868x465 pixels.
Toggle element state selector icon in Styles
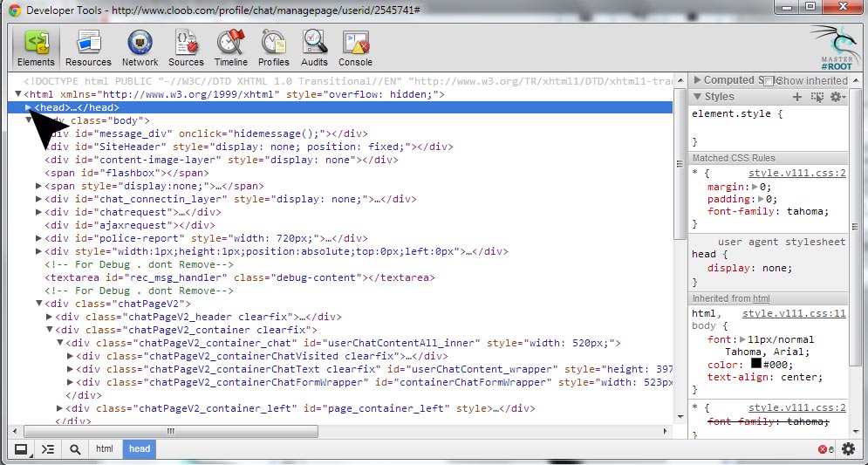(x=817, y=97)
